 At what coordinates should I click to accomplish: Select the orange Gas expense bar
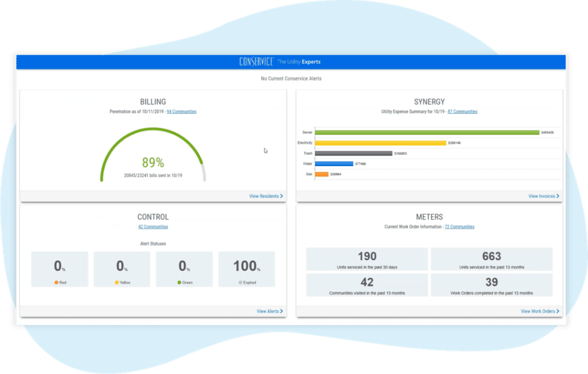click(322, 174)
